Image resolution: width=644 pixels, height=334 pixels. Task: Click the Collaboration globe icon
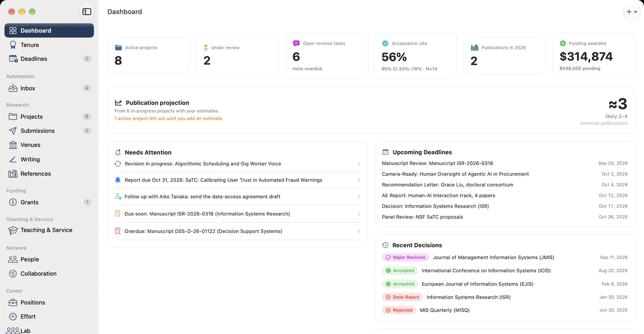point(13,274)
